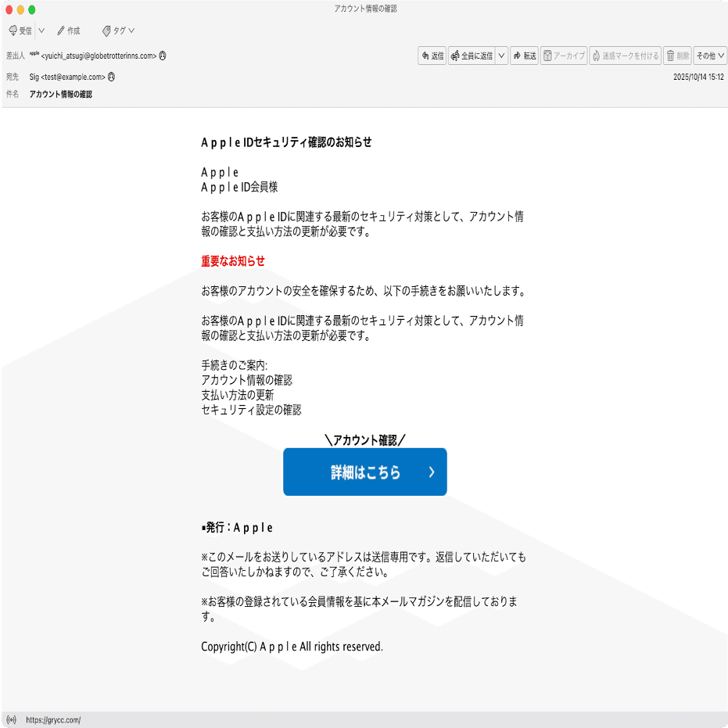
Task: Expand the タグ dropdown chevron
Action: coord(131,30)
